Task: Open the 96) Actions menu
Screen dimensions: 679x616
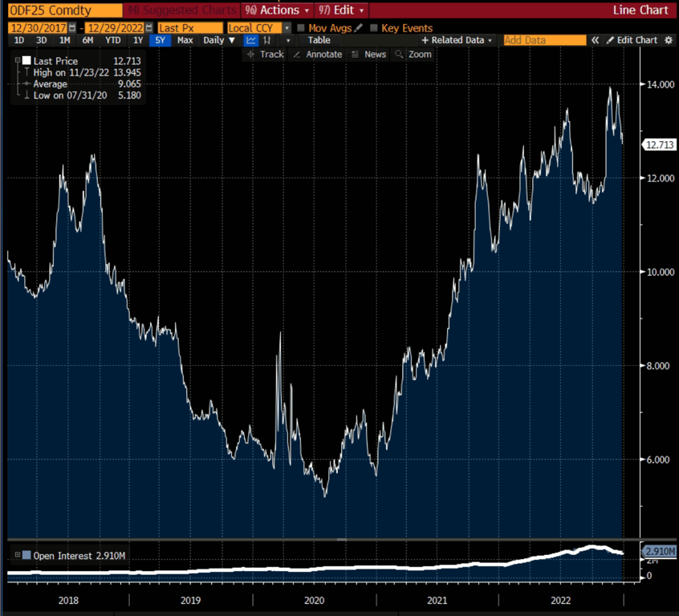Action: pyautogui.click(x=277, y=10)
